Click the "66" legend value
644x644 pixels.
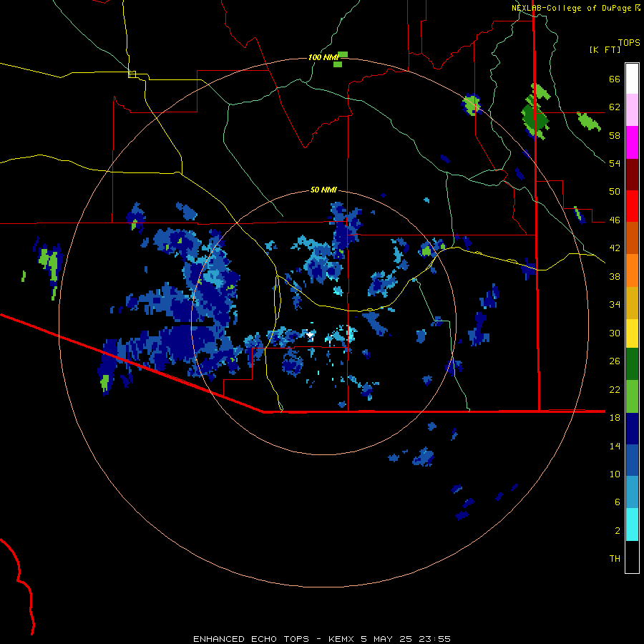(615, 79)
